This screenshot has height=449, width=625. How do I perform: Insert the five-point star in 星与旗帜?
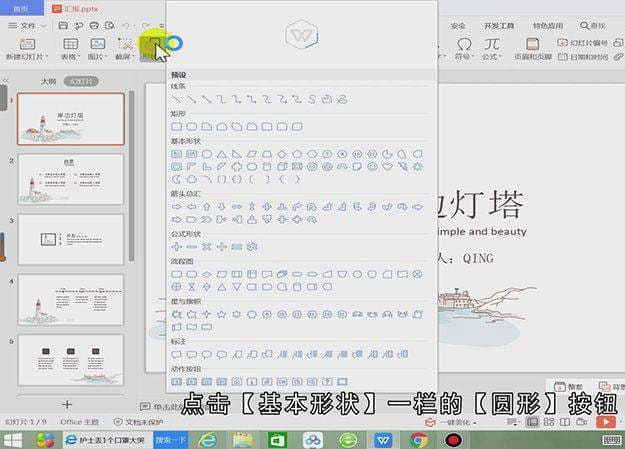[222, 314]
